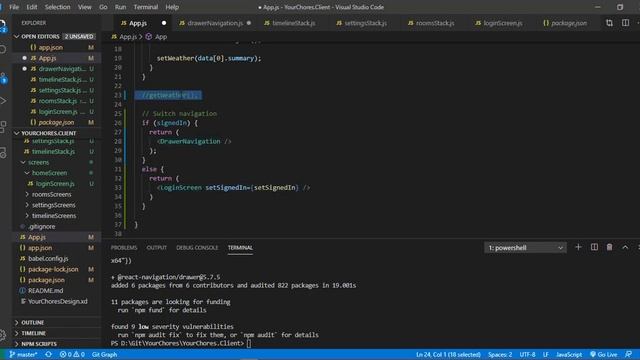Change language mode JavaScript
640x360 pixels.
point(569,354)
